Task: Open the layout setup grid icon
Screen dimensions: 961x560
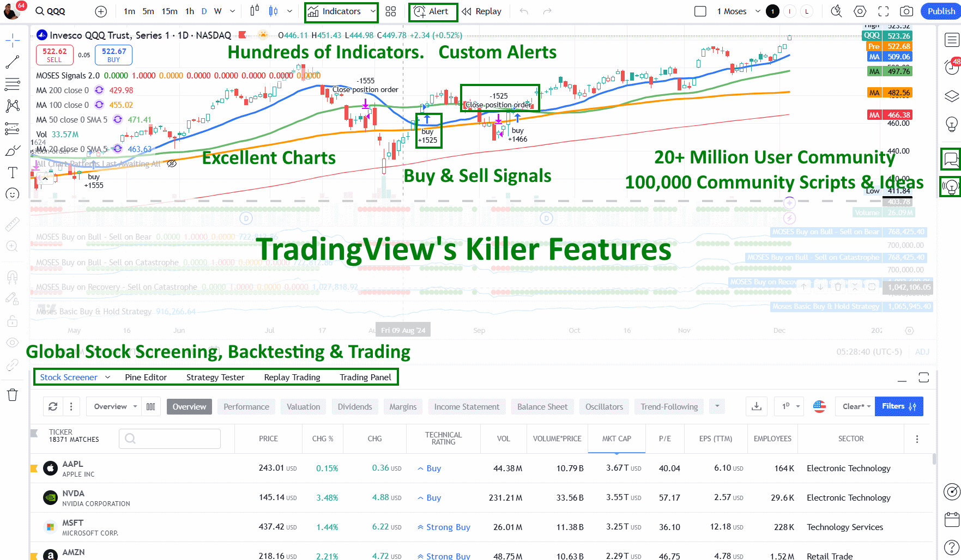Action: pos(391,11)
